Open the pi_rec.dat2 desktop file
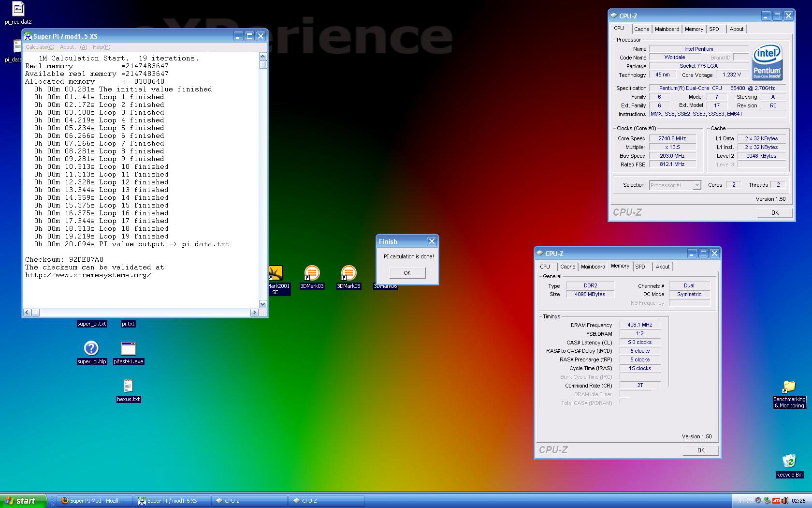This screenshot has width=812, height=508. (18, 13)
